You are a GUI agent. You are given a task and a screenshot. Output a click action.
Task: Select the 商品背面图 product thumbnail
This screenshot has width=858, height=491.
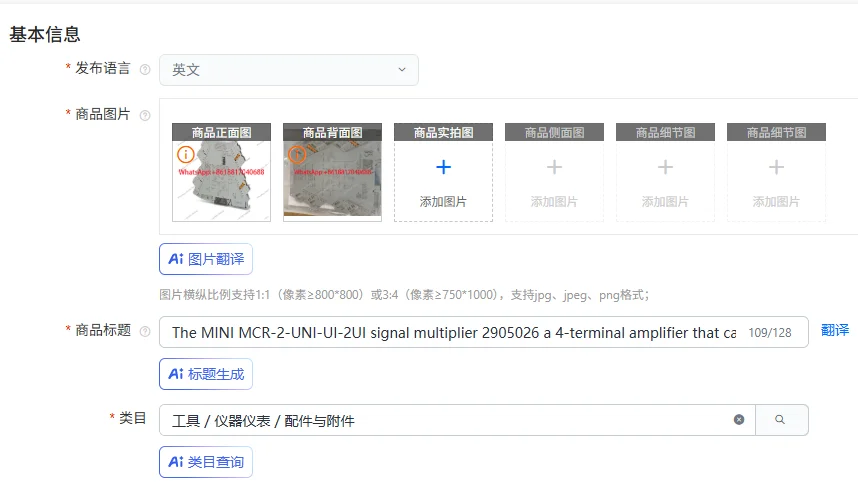pos(333,172)
